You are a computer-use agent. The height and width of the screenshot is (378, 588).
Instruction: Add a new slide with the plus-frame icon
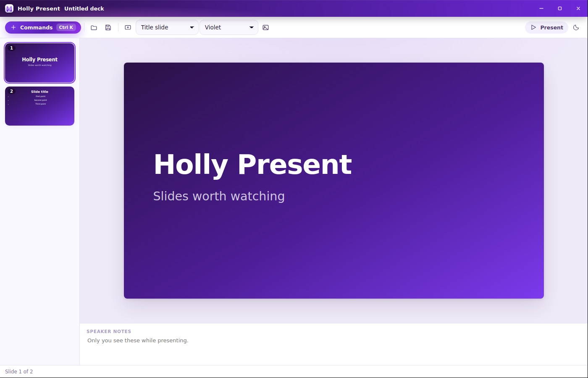(x=128, y=28)
